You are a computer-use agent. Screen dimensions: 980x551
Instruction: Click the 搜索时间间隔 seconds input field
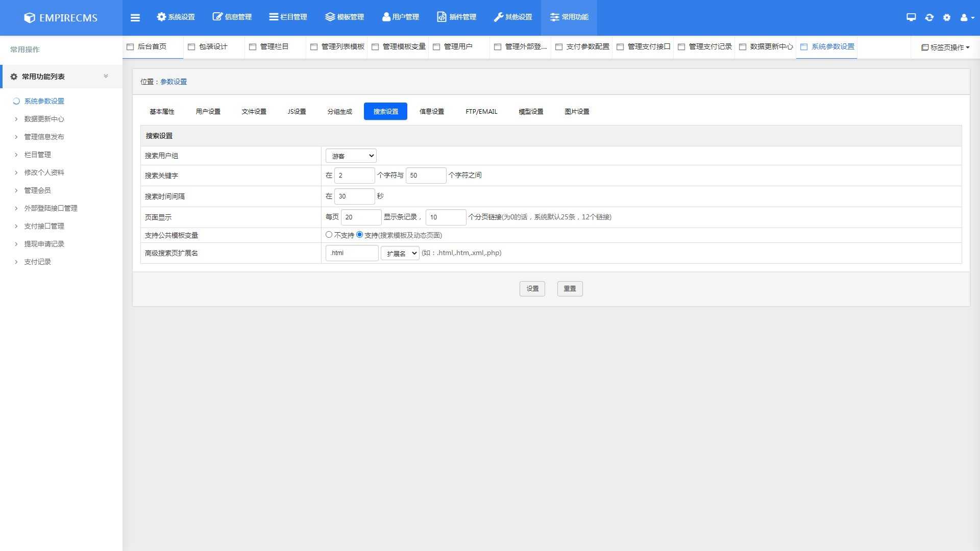(354, 196)
